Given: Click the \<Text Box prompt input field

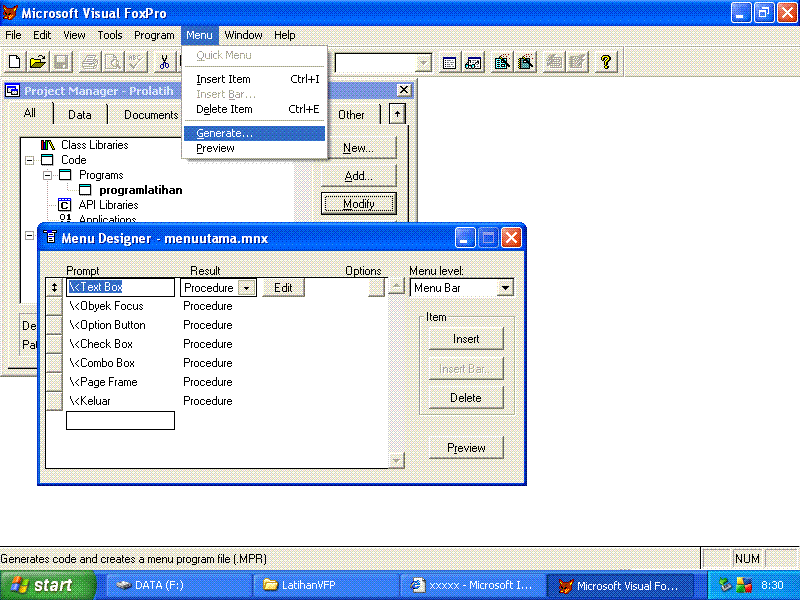Looking at the screenshot, I should (x=120, y=287).
